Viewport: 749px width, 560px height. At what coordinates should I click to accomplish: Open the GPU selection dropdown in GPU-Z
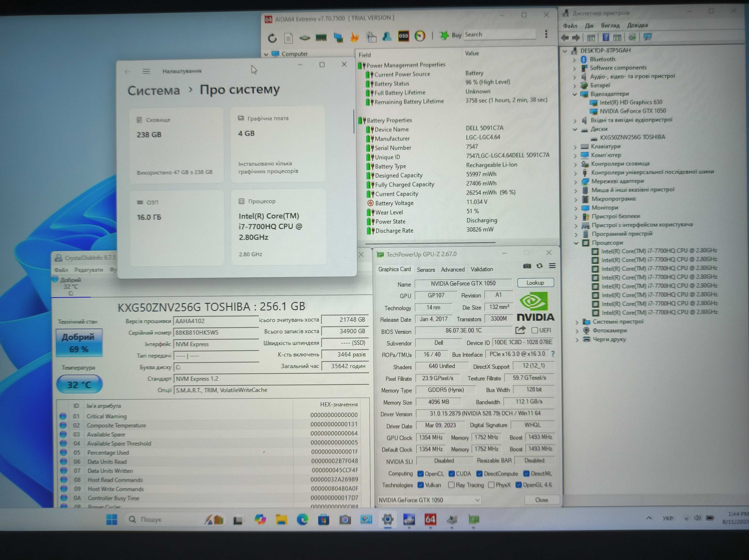pyautogui.click(x=429, y=500)
